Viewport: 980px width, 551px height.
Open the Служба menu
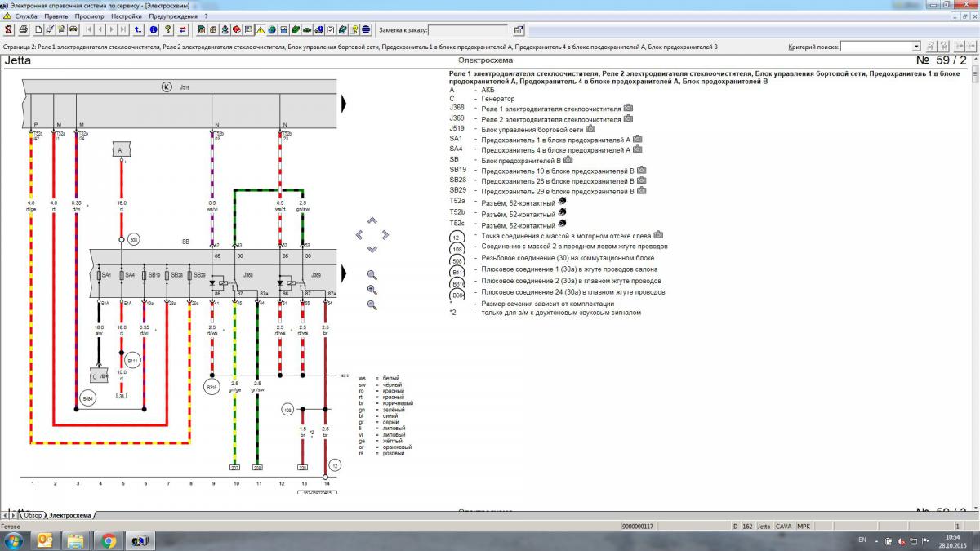26,16
